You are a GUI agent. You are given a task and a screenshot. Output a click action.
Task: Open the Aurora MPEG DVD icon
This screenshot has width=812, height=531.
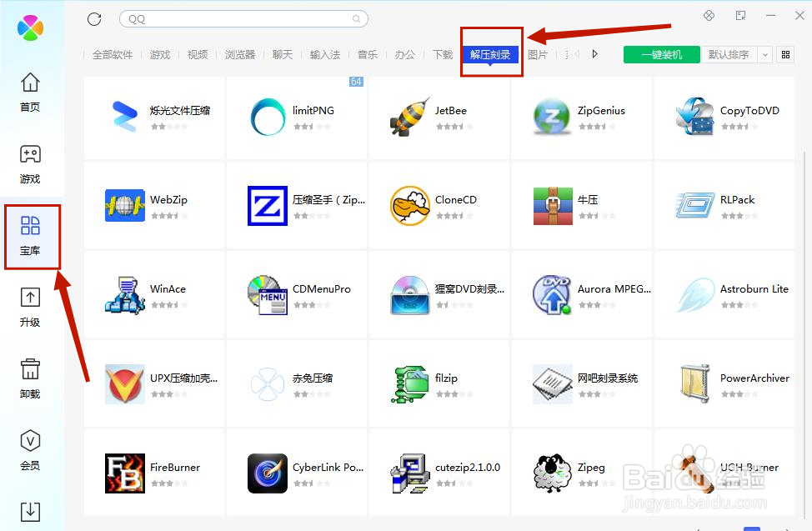tap(552, 295)
